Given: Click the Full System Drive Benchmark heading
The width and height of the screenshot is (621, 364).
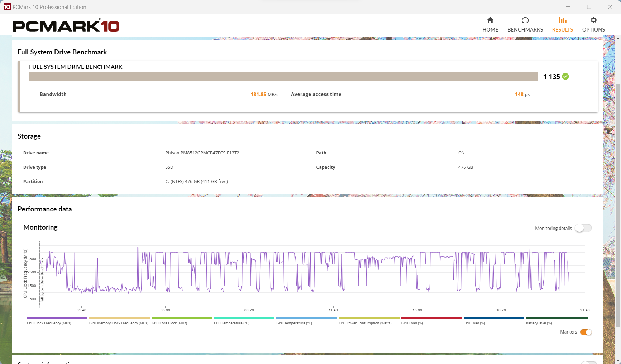Looking at the screenshot, I should click(x=62, y=52).
